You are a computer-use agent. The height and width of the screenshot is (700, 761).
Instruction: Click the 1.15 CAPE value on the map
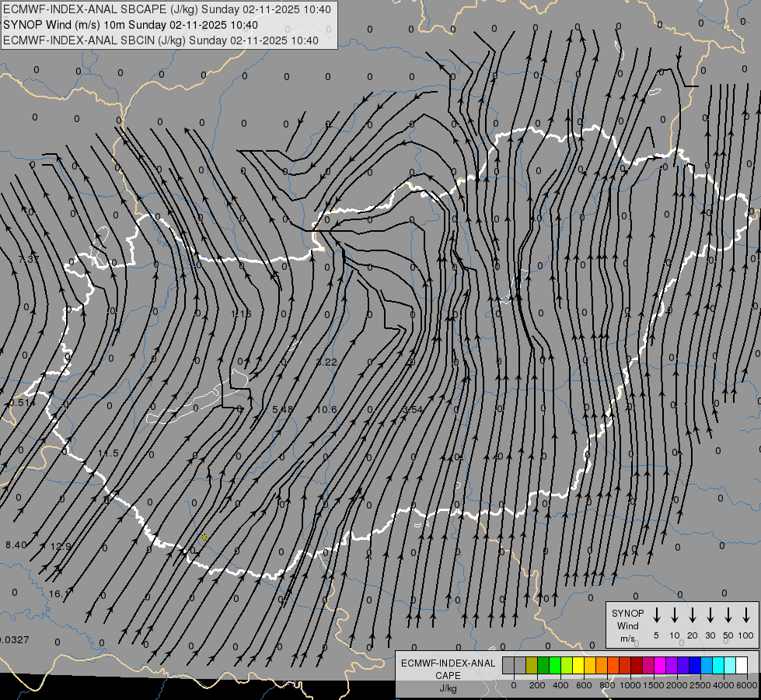tap(242, 313)
